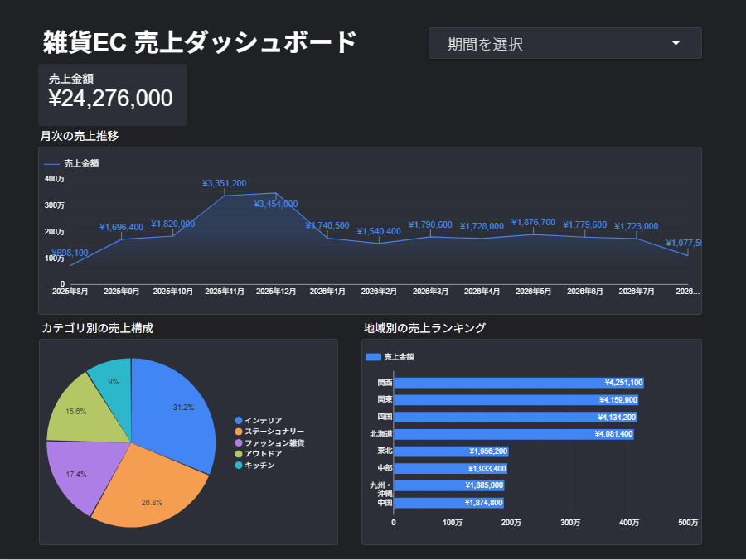Click the 北海道 region label
Image resolution: width=746 pixels, height=560 pixels.
click(381, 434)
